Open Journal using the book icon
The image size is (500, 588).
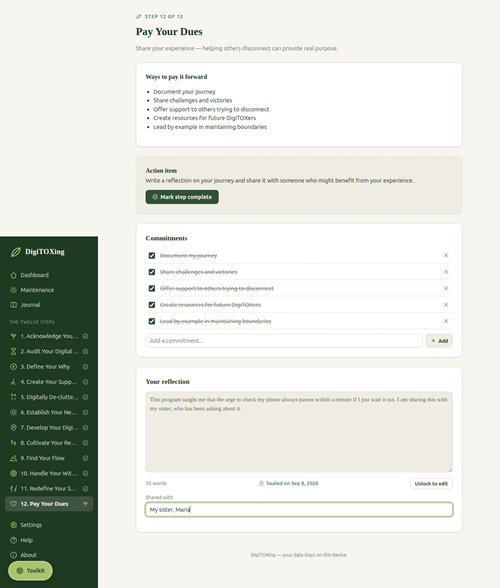coord(14,305)
